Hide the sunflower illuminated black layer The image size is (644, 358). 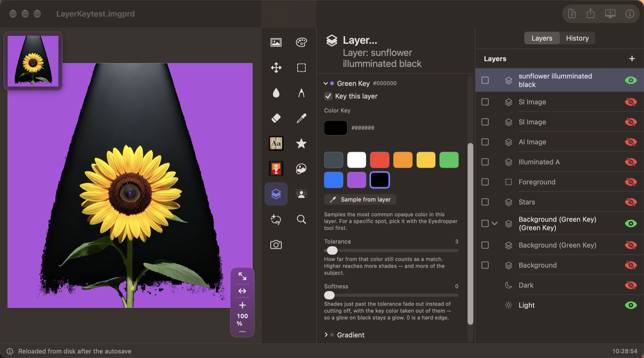[631, 80]
